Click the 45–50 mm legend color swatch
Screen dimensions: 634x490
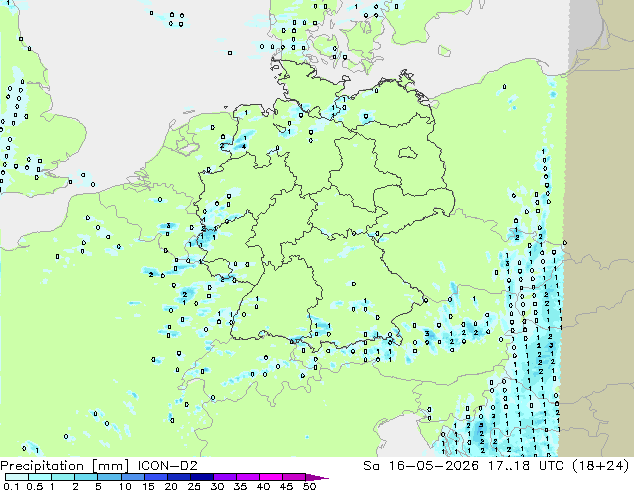[293, 477]
